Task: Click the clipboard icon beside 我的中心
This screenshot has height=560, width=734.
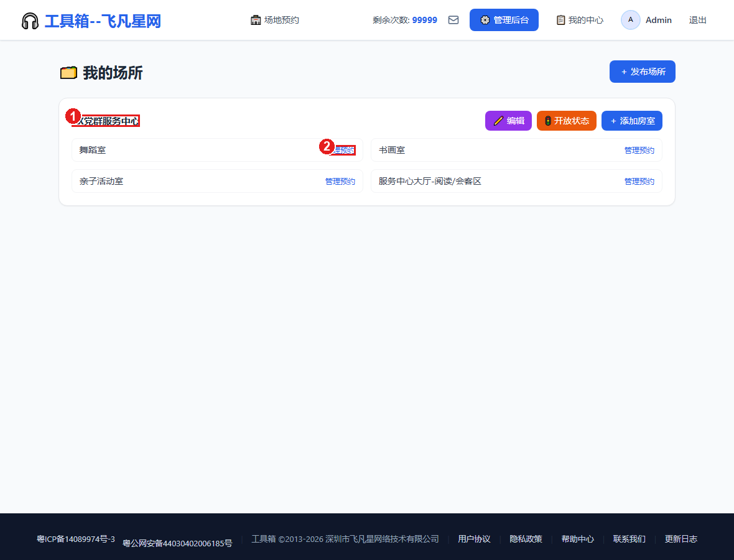Action: pyautogui.click(x=560, y=20)
